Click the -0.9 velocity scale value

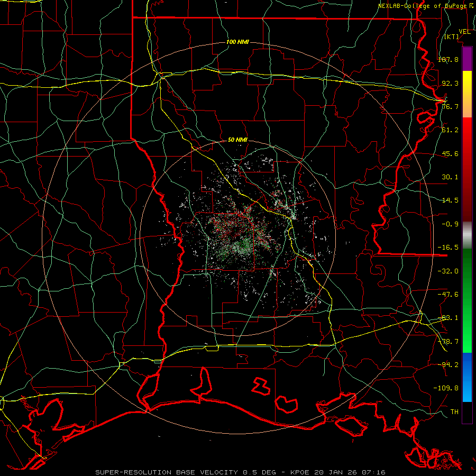(x=450, y=224)
